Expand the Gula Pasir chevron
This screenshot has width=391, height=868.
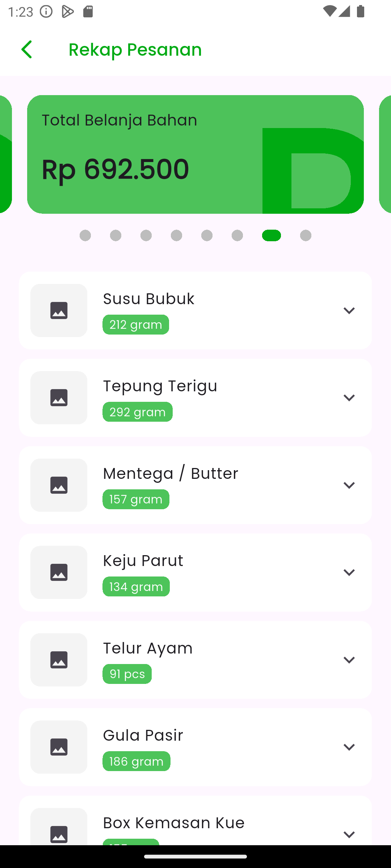[349, 747]
